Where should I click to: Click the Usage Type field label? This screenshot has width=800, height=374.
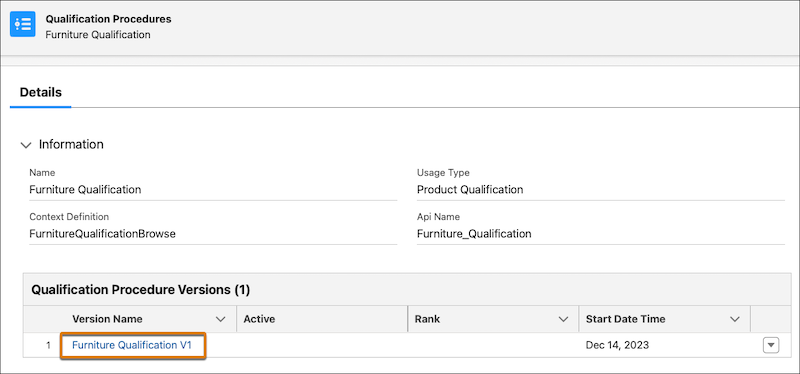(x=443, y=173)
